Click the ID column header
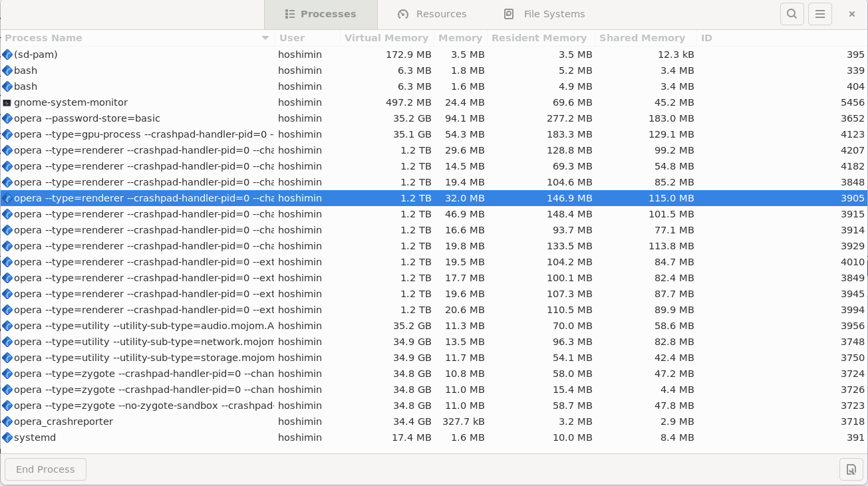The width and height of the screenshot is (868, 486). point(706,38)
